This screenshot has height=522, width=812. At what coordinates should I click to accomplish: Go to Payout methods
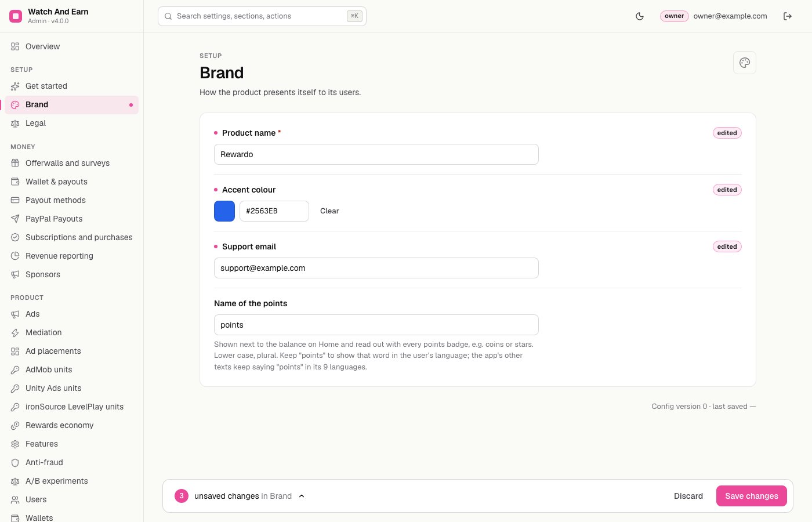tap(71, 200)
